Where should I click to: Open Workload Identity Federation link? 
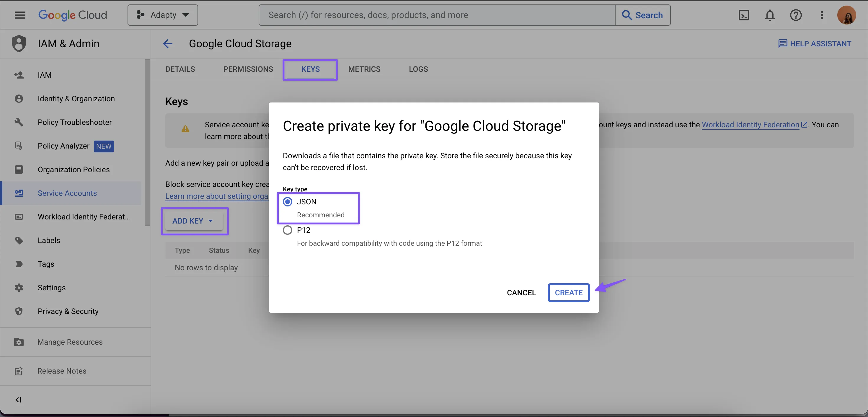click(x=750, y=125)
